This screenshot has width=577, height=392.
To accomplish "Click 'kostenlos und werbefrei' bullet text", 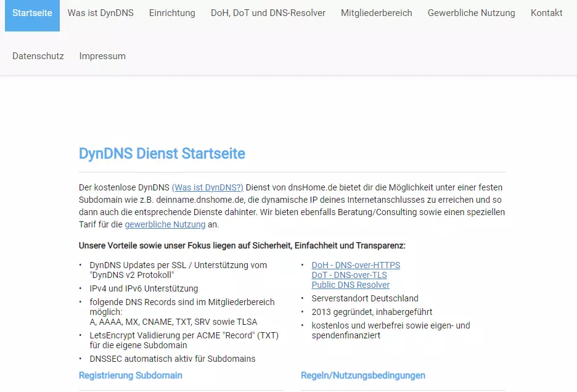I will tap(391, 330).
